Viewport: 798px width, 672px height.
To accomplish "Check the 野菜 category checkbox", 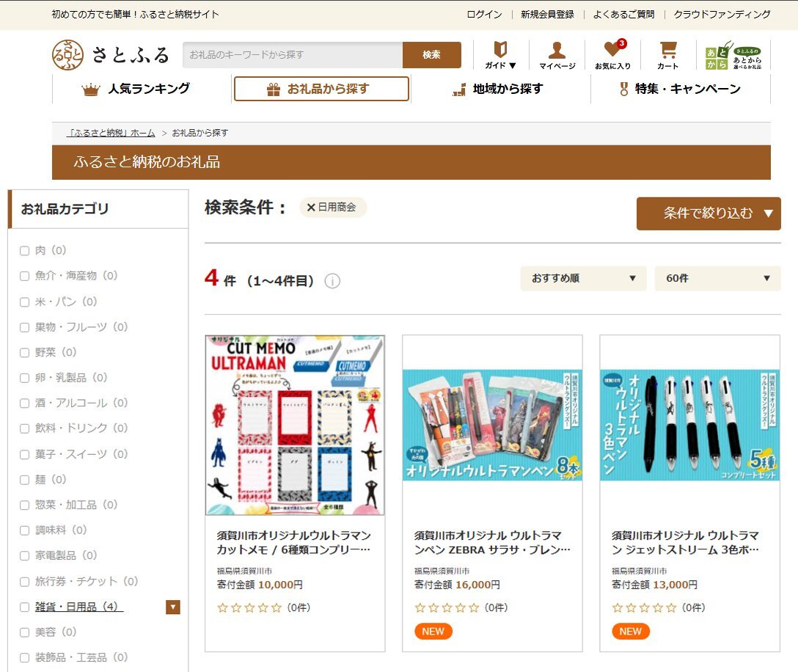I will (24, 352).
